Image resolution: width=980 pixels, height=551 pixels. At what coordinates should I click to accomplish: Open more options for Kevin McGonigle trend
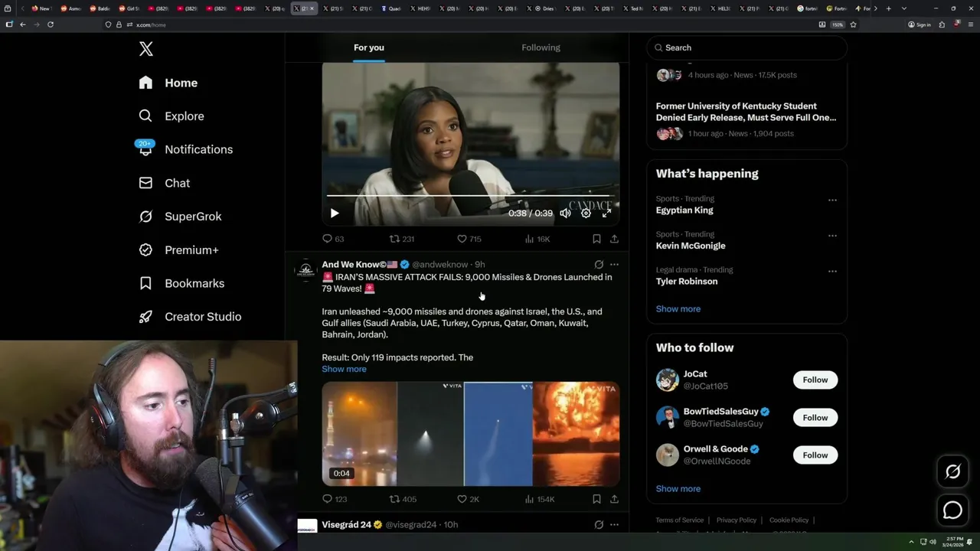coord(832,236)
